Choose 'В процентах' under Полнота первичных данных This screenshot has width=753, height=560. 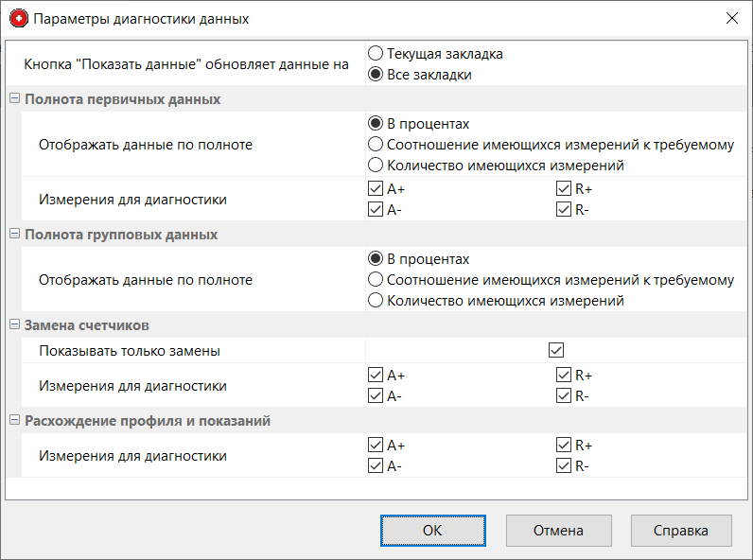(x=376, y=124)
